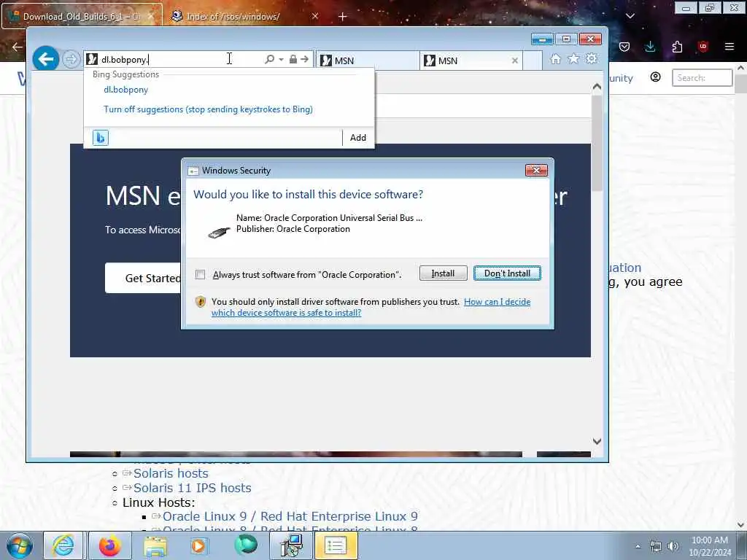Click the device installer icon on taskbar
747x560 pixels.
click(x=290, y=545)
